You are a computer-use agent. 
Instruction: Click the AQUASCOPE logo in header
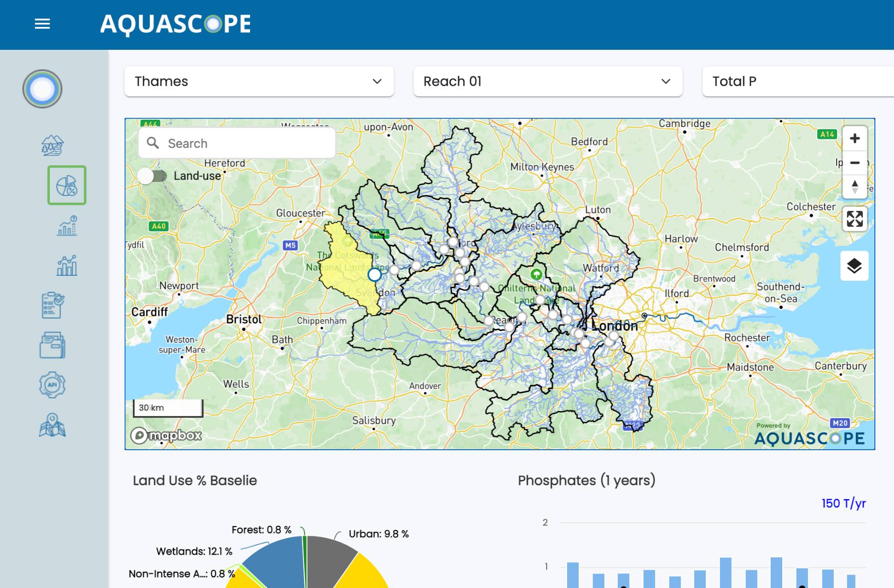click(176, 24)
